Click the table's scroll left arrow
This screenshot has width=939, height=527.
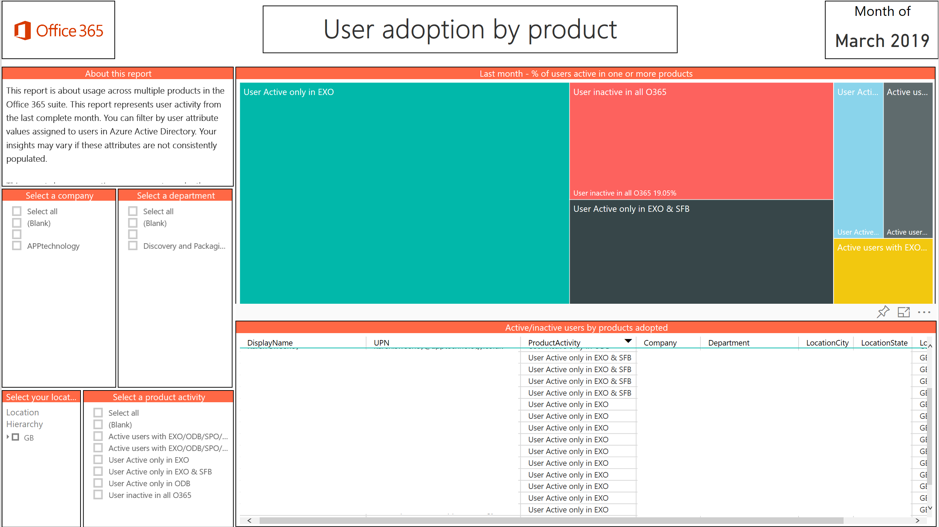250,521
